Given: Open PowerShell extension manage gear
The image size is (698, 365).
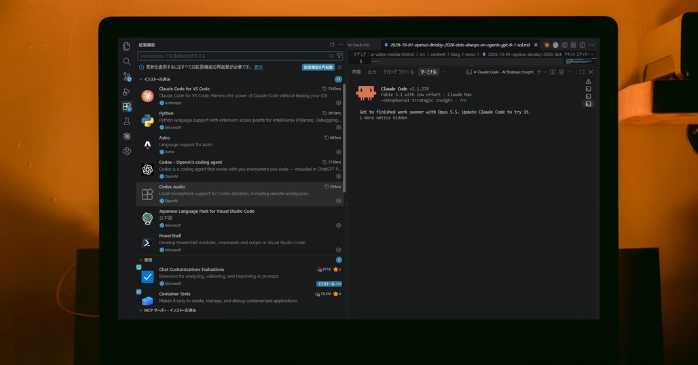Looking at the screenshot, I should pos(338,250).
